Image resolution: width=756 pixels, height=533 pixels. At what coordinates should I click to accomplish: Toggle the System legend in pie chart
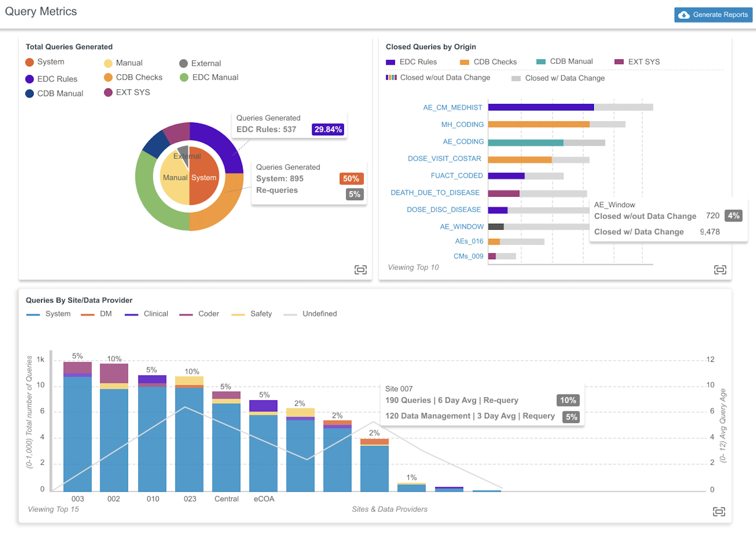click(45, 62)
